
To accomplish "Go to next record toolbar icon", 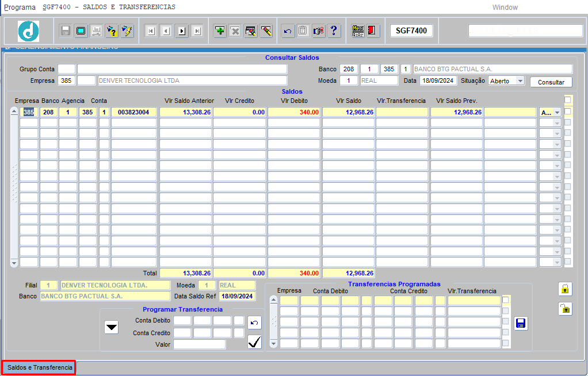I will (181, 30).
